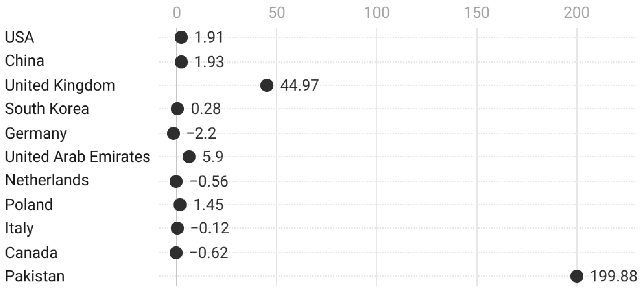This screenshot has height=291, width=644.
Task: Click the Poland data point dot
Action: tap(180, 205)
